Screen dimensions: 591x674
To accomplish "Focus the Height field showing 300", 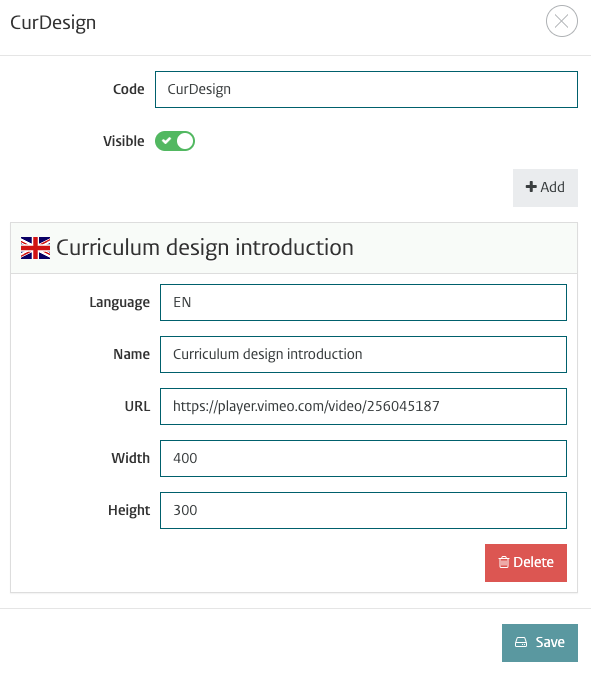I will (x=363, y=510).
